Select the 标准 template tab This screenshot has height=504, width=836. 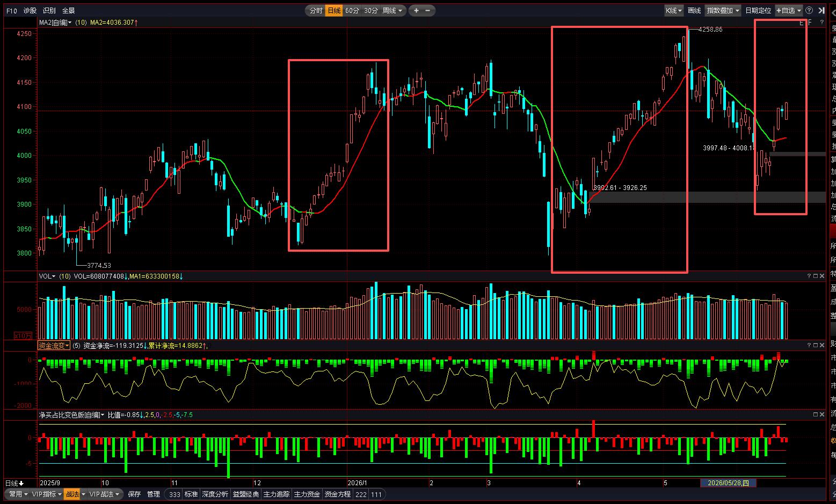point(191,494)
